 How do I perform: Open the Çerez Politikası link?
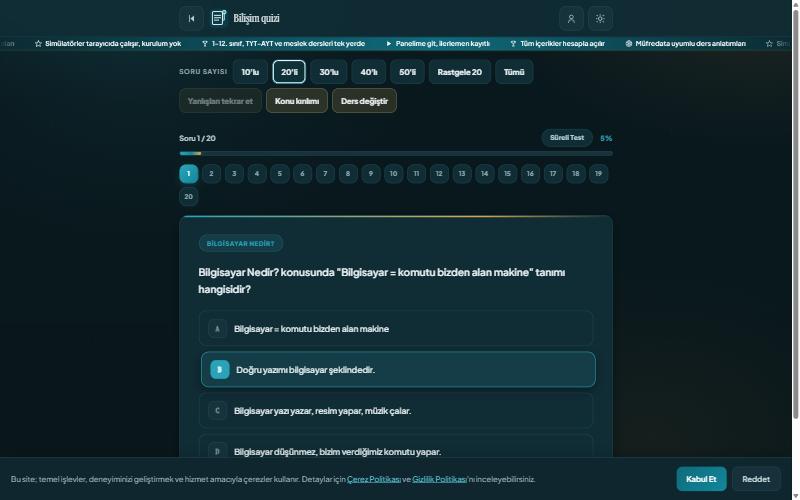[x=373, y=479]
